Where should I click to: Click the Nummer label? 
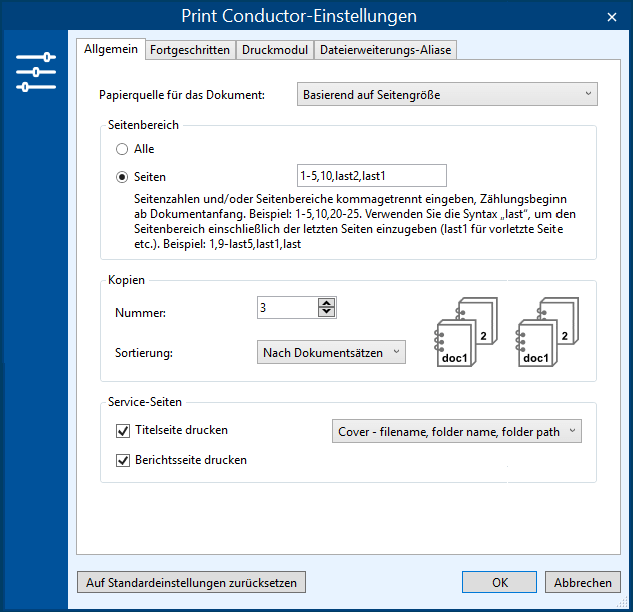[140, 313]
